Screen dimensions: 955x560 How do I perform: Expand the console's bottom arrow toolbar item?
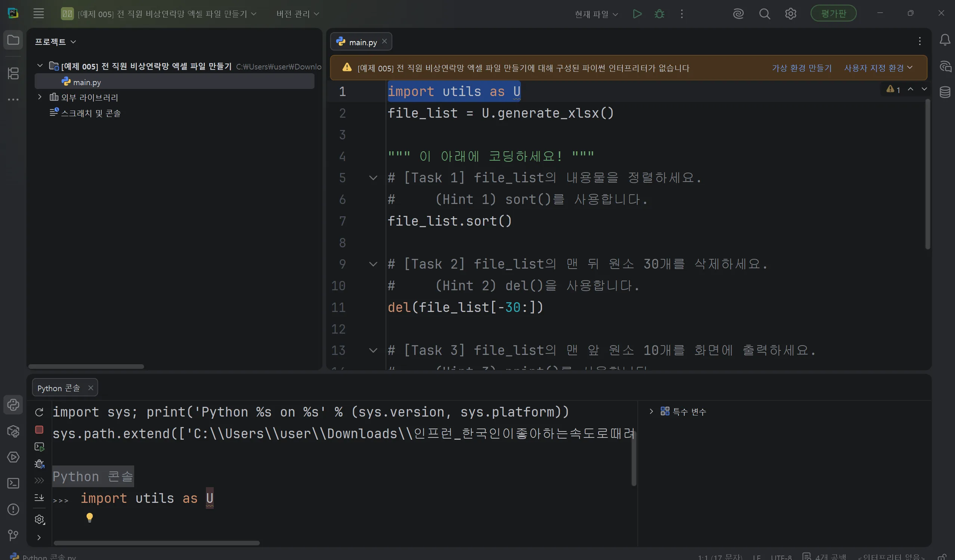(x=38, y=538)
